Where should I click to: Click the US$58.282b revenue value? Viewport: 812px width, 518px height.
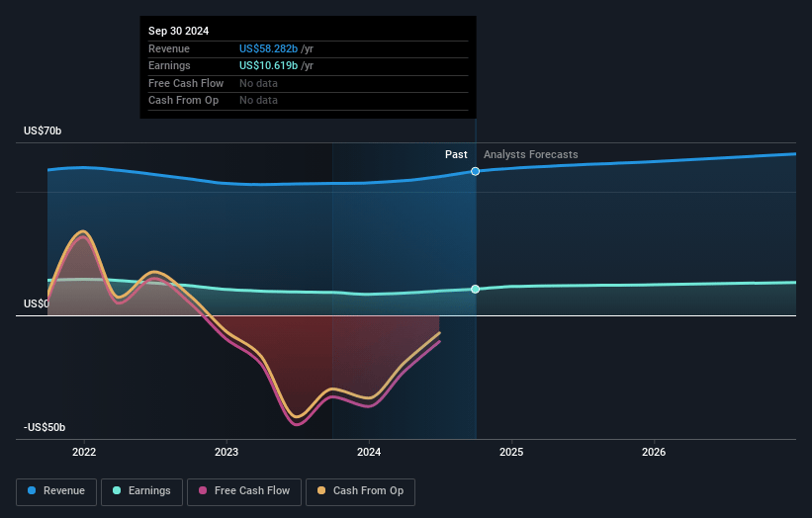click(268, 48)
